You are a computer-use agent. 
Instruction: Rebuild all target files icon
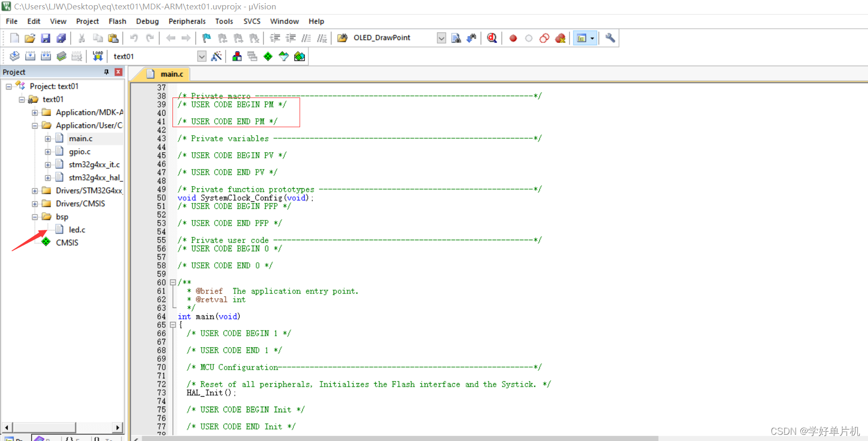coord(46,56)
